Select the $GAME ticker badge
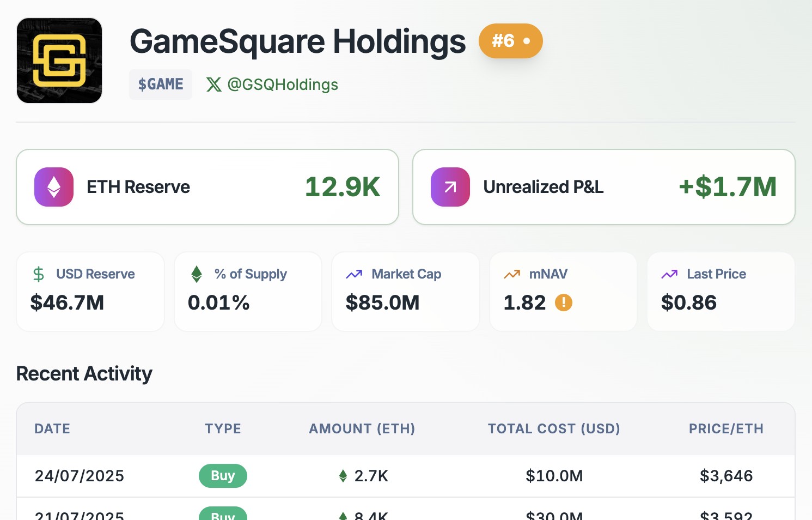 tap(161, 84)
